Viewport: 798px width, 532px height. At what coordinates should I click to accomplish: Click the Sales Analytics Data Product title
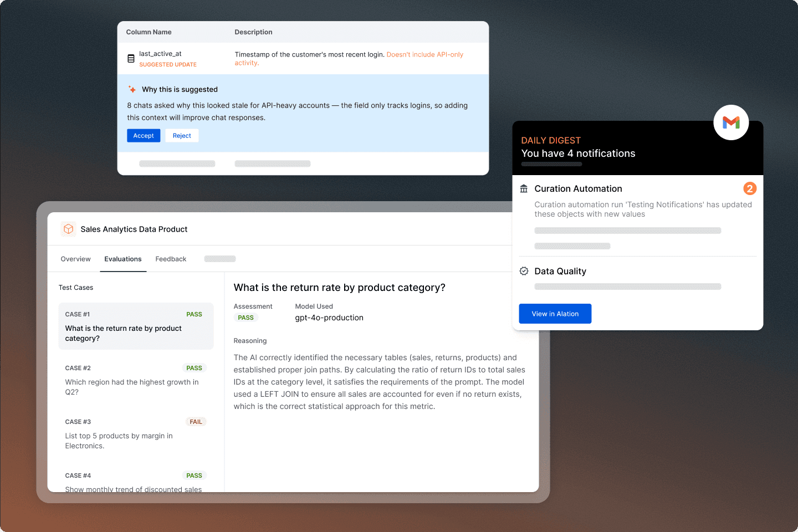134,229
